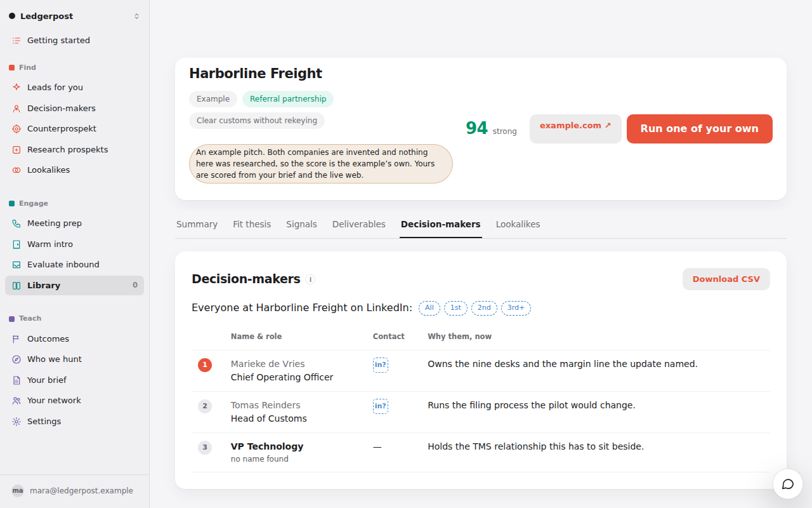Click the Settings gear icon

click(16, 422)
